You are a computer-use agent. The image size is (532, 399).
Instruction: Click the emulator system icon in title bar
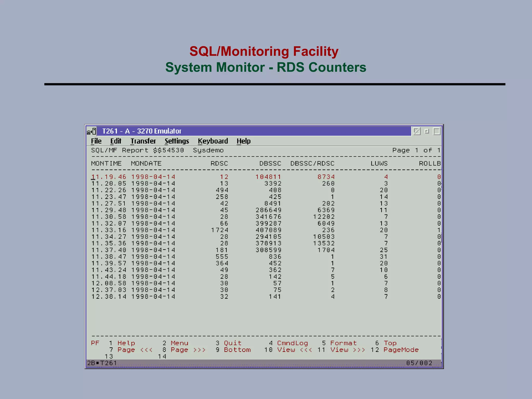click(91, 131)
